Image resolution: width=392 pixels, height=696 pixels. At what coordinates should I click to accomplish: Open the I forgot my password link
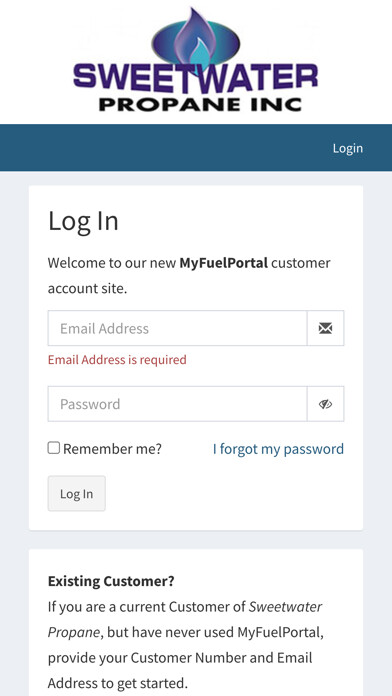pos(278,449)
